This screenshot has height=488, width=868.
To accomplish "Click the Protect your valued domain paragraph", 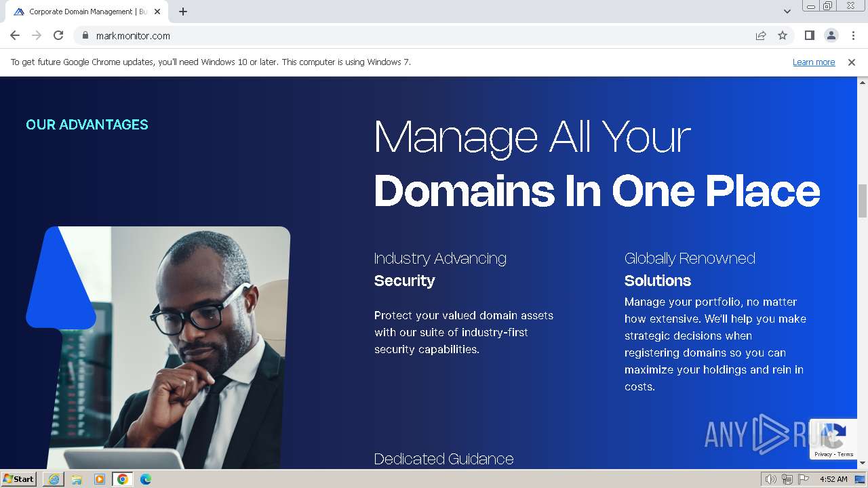I will point(464,332).
